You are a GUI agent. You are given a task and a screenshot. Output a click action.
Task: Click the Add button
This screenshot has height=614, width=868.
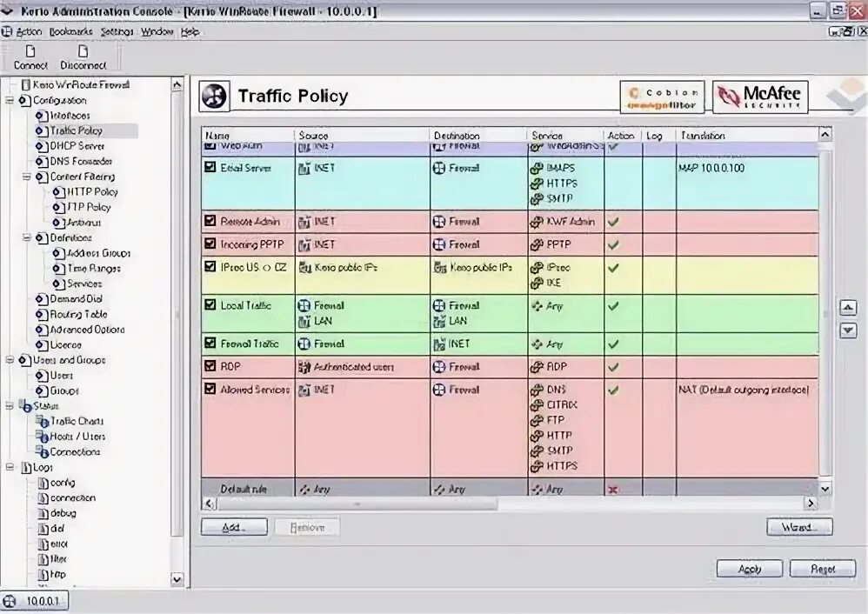pos(234,527)
